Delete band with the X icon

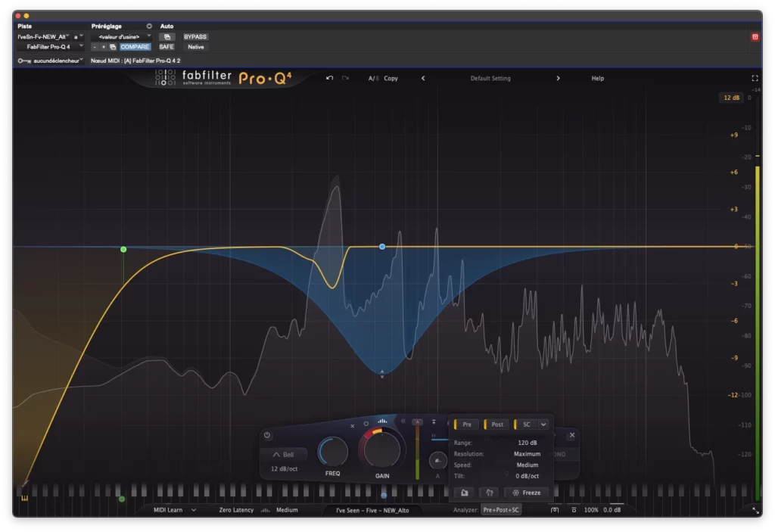tap(353, 426)
